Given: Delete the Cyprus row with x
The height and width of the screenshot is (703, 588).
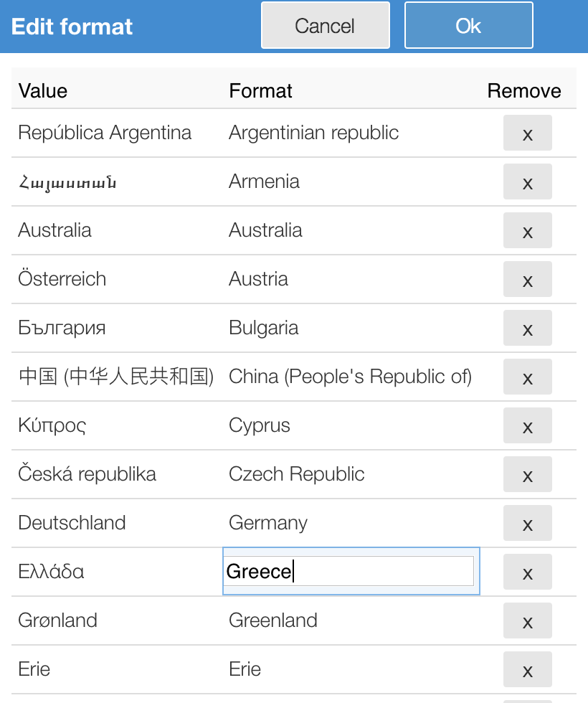Looking at the screenshot, I should [x=527, y=426].
